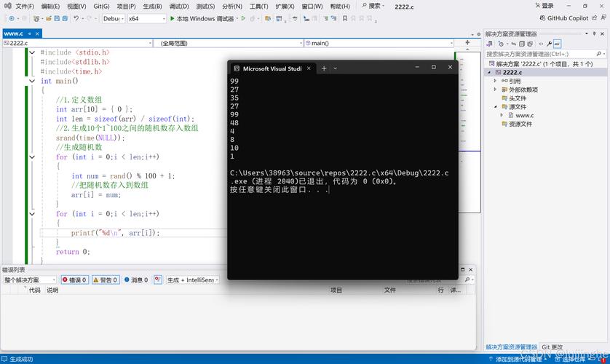
Task: Click the editor split window plus button
Action: (467, 42)
